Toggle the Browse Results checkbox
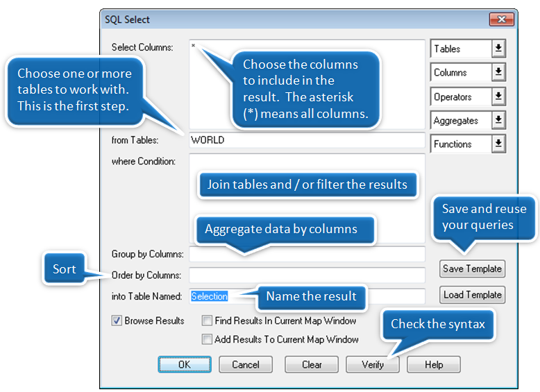This screenshot has height=392, width=540. point(117,321)
